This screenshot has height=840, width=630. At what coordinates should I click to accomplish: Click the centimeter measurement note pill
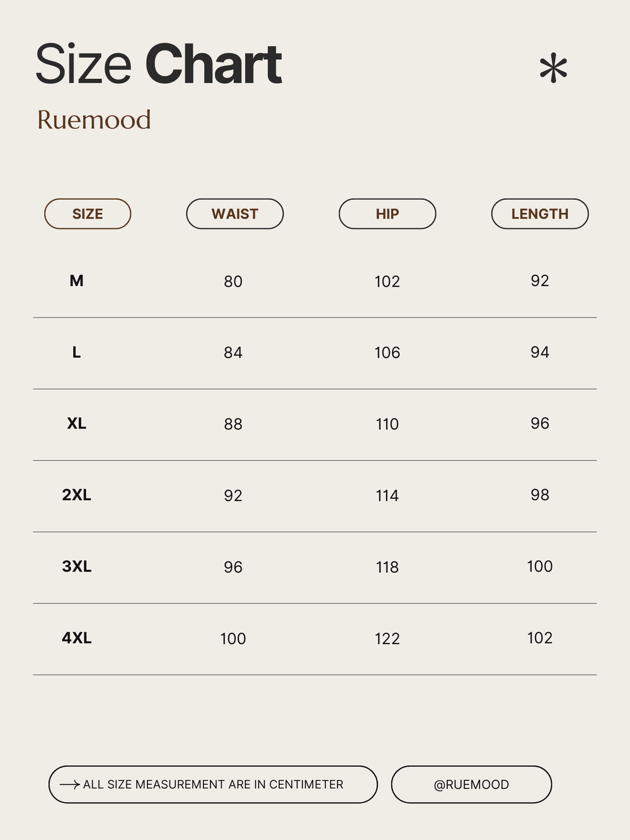(213, 785)
